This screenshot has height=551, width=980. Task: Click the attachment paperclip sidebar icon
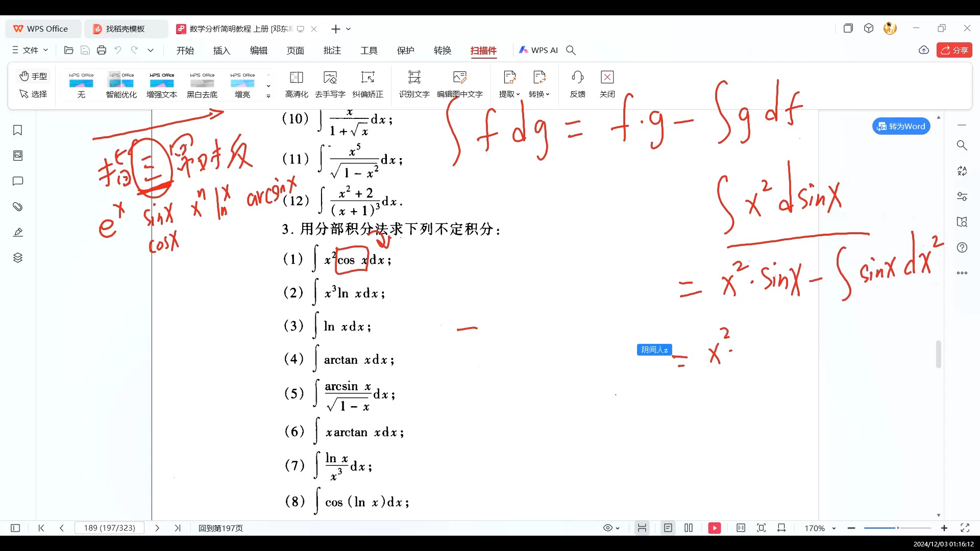point(18,207)
